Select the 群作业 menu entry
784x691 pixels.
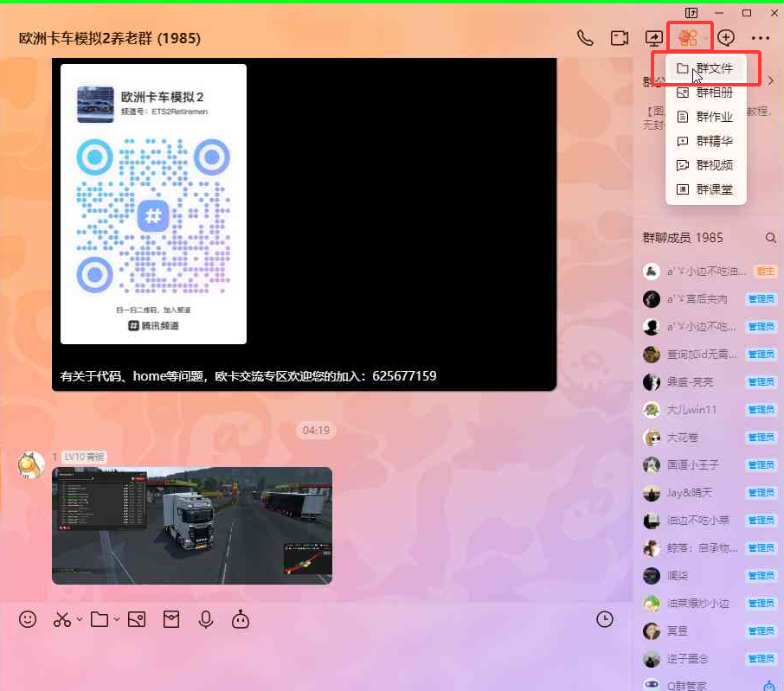(x=705, y=117)
